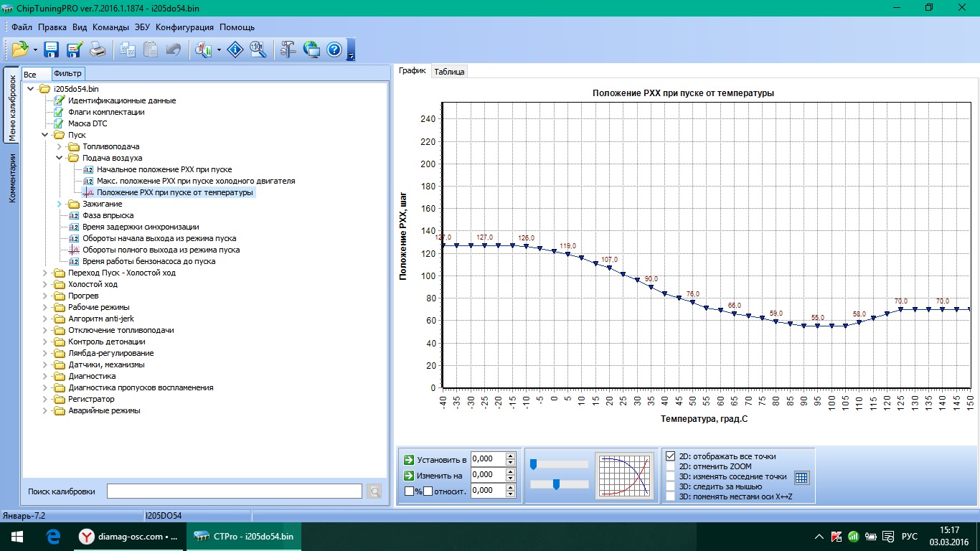
Task: Expand the Лямбда-регулирование folder
Action: click(x=45, y=353)
